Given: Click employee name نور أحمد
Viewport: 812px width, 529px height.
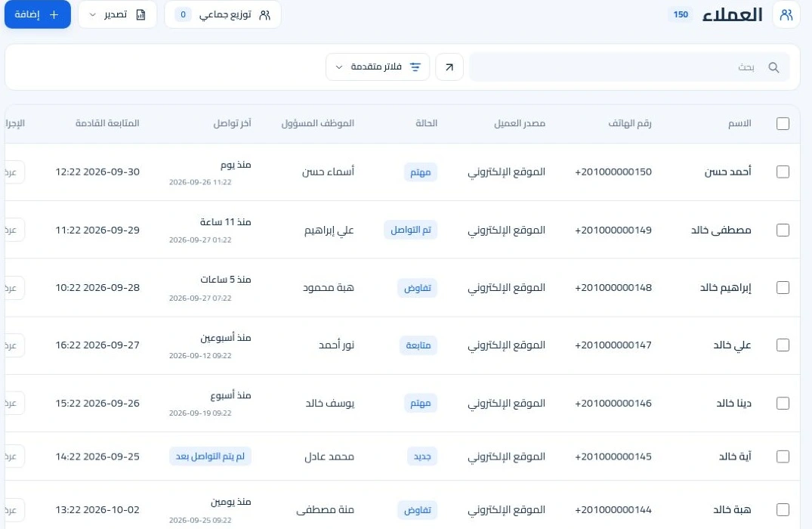Looking at the screenshot, I should coord(337,345).
